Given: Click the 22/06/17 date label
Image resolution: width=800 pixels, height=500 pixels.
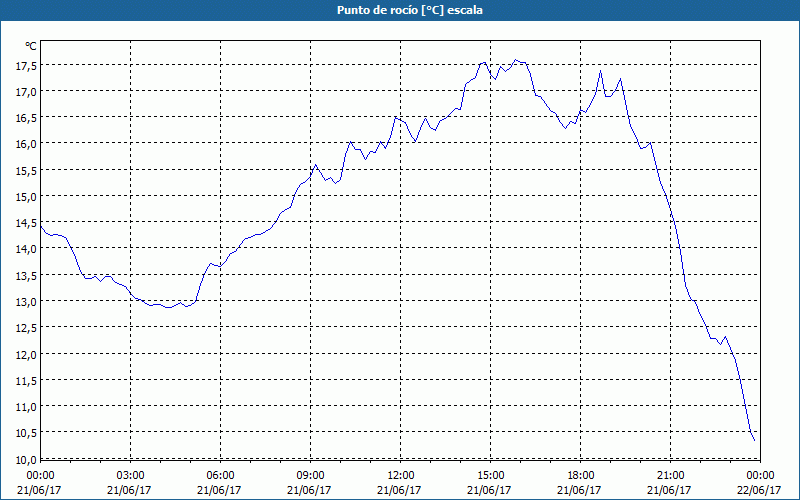Looking at the screenshot, I should [759, 490].
